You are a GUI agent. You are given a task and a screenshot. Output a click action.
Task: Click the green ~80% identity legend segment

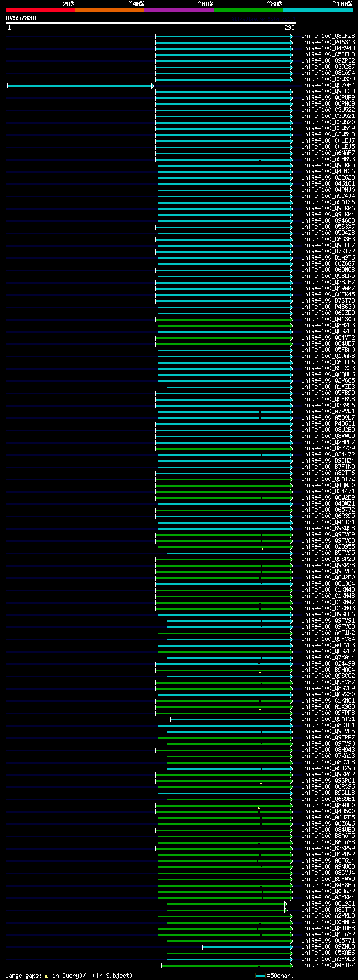point(248,10)
